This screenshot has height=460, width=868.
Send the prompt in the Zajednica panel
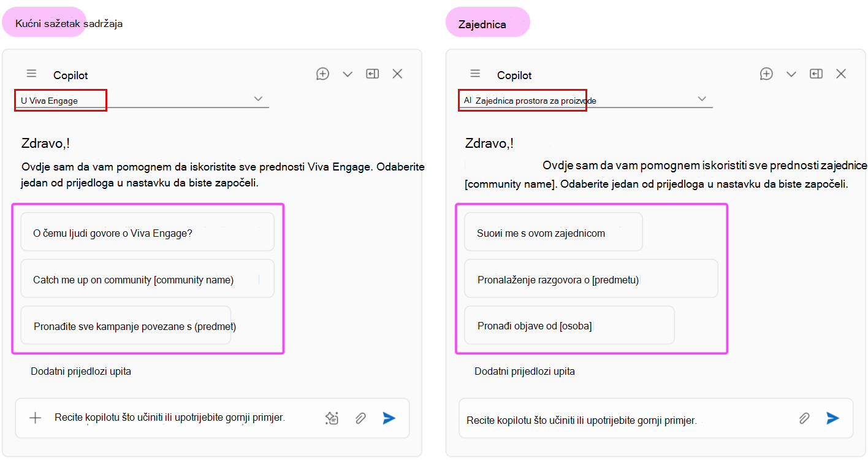click(832, 418)
